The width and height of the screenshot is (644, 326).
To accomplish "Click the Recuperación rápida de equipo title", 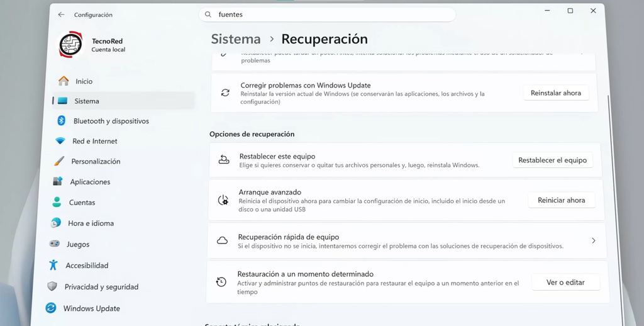I will coord(288,237).
